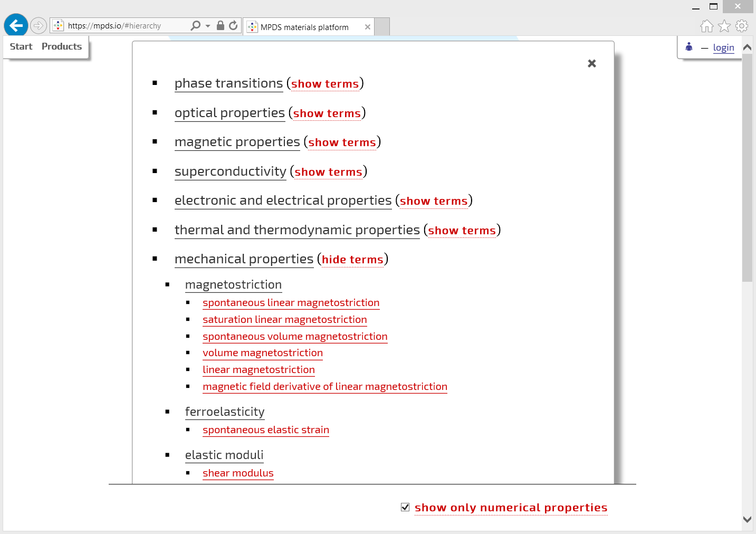
Task: Expand terms for phase transitions
Action: 325,83
